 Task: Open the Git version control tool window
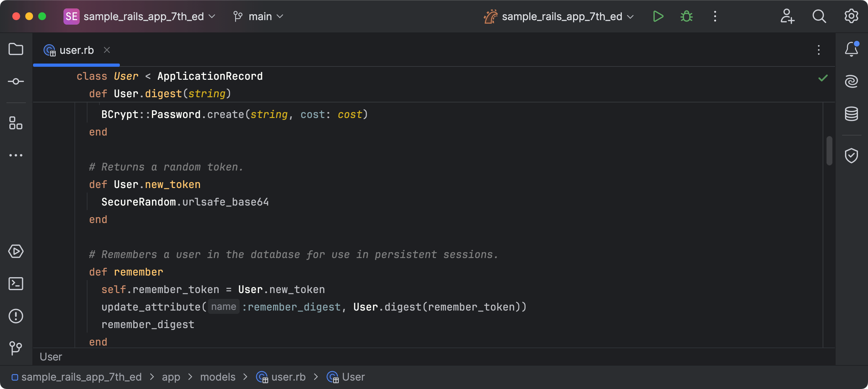click(16, 348)
